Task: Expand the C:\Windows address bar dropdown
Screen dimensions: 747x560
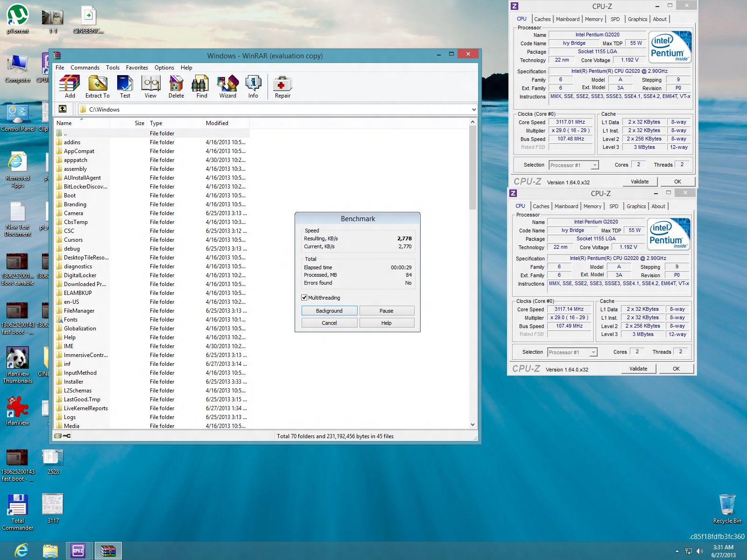Action: pos(474,109)
